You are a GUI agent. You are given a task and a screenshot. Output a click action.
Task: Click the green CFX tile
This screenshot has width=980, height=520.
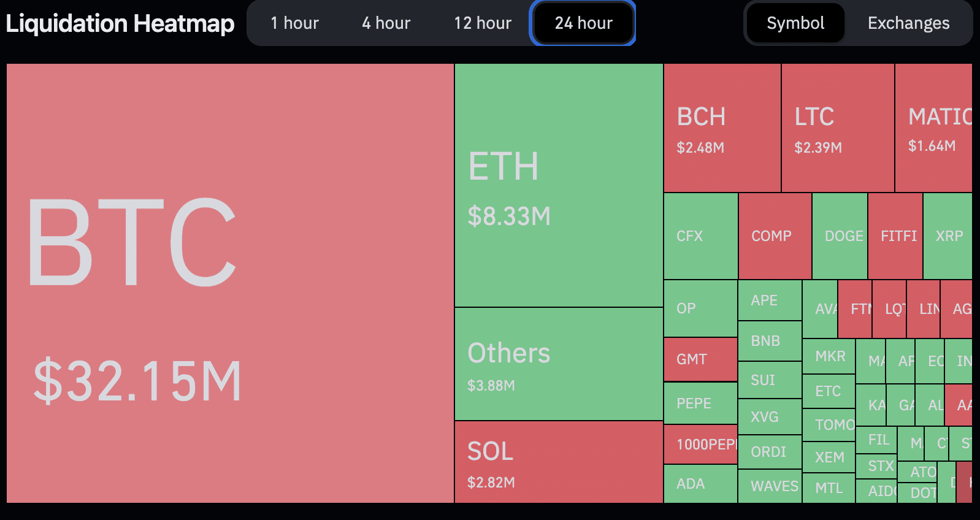(700, 236)
